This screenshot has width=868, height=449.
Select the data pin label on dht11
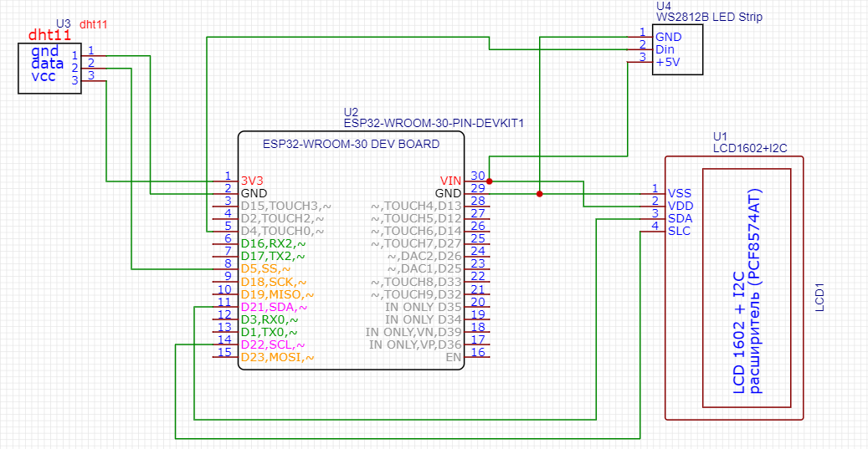(47, 64)
